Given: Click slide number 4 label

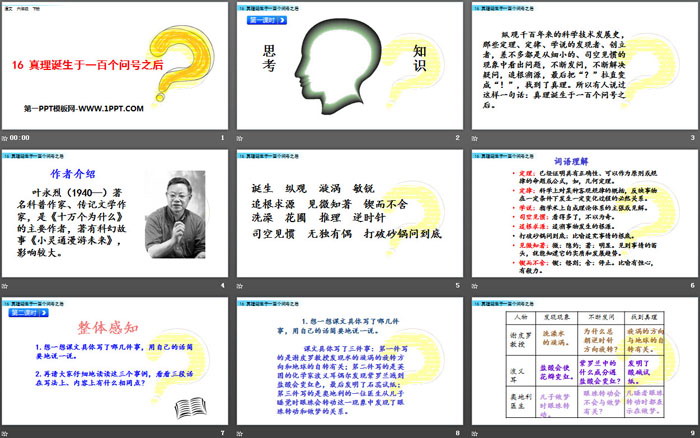Looking at the screenshot, I should [x=222, y=285].
